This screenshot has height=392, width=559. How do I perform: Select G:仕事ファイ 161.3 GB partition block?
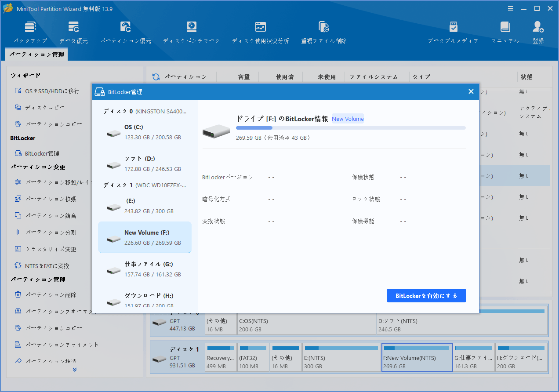474,357
